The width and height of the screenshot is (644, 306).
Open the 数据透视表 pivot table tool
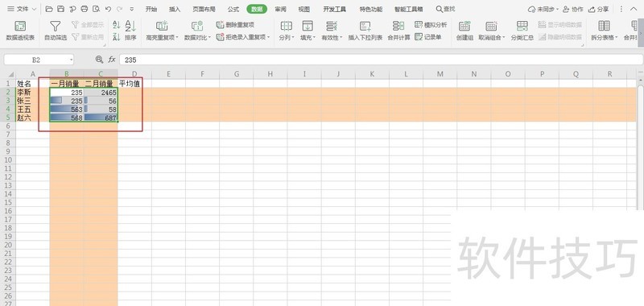click(x=20, y=31)
